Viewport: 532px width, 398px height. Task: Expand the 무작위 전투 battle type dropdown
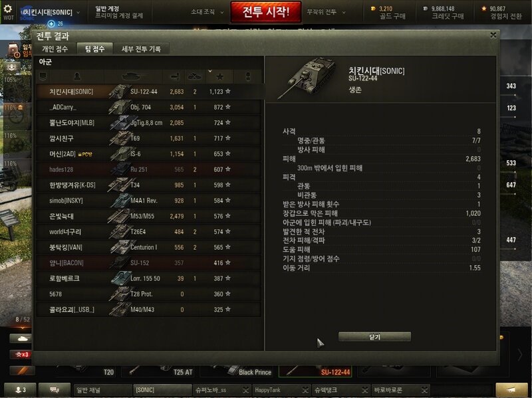pos(326,12)
